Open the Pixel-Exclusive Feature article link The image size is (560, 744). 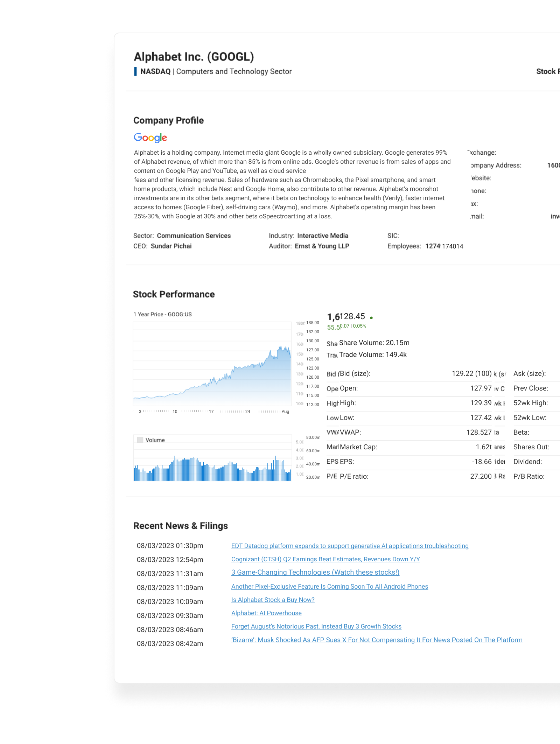click(329, 587)
